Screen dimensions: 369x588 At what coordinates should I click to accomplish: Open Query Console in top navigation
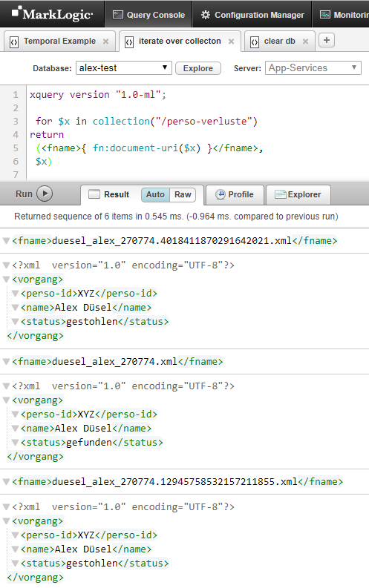coord(148,15)
